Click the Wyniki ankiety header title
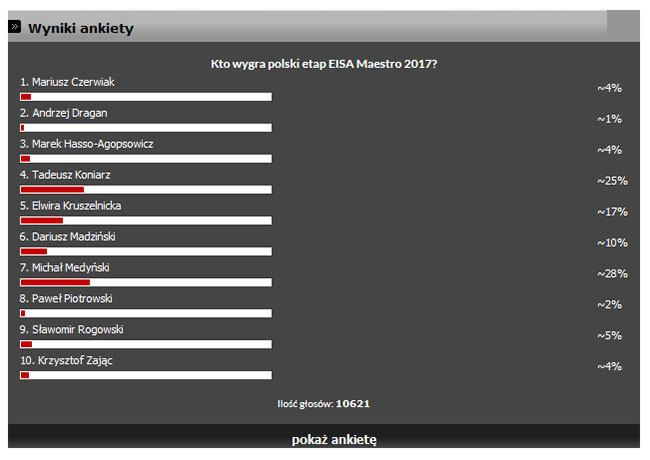The height and width of the screenshot is (460, 650). coord(81,28)
